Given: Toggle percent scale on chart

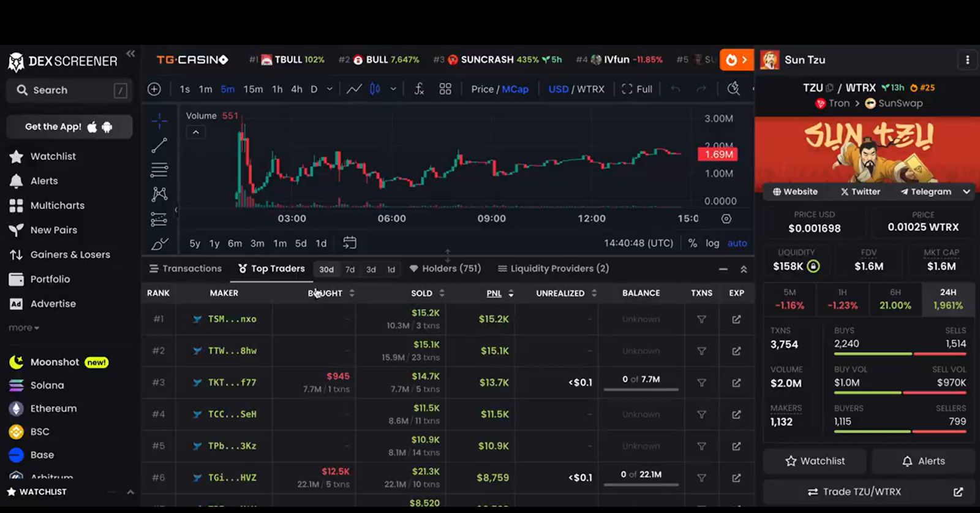Looking at the screenshot, I should click(693, 243).
